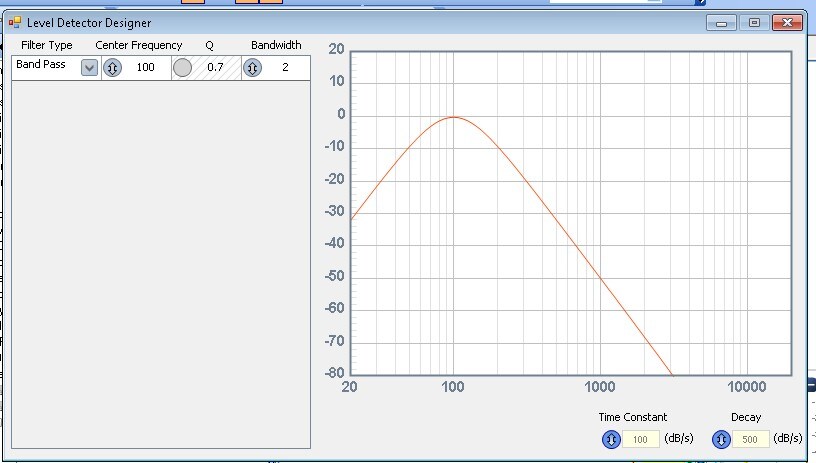Click the Level Detector Designer window icon
This screenshot has width=816, height=463.
[x=15, y=22]
